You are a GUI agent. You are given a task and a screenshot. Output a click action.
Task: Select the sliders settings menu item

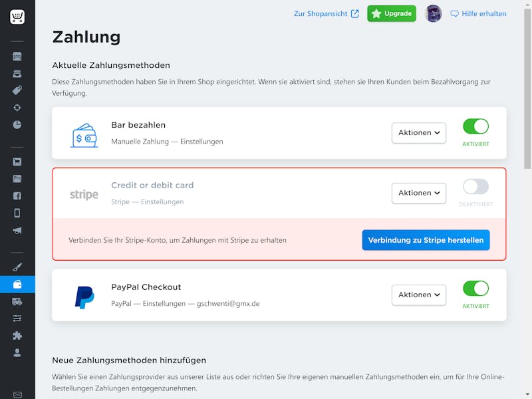pos(17,319)
